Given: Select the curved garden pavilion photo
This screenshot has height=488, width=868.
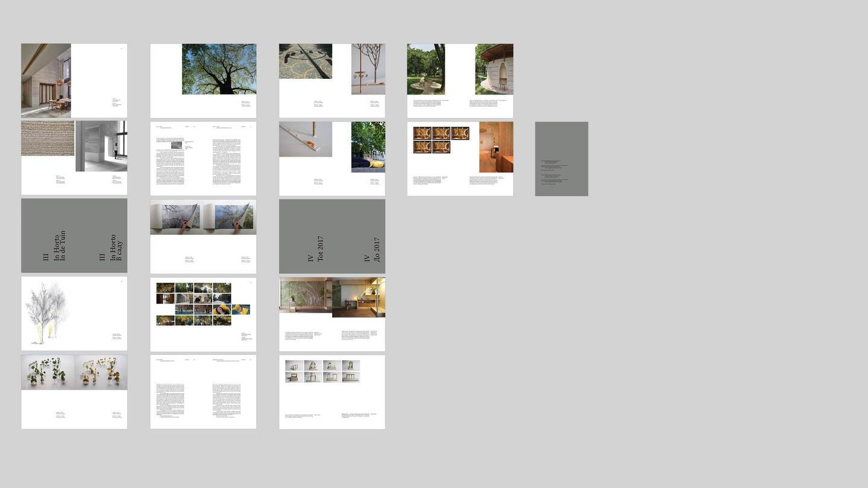Looking at the screenshot, I should point(494,69).
